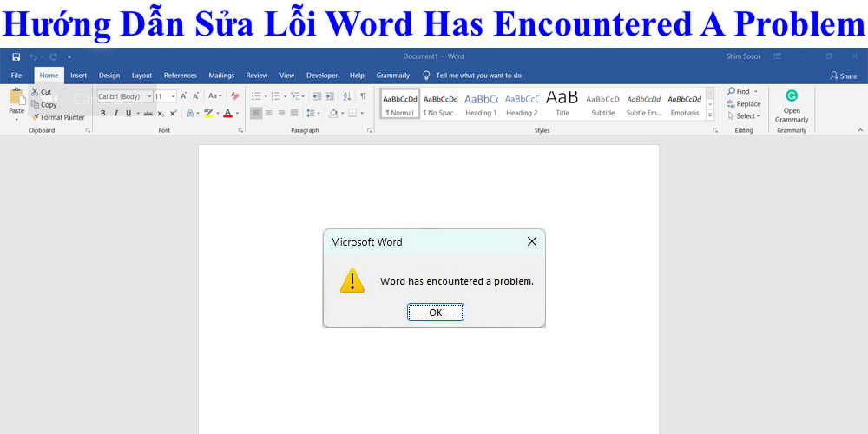This screenshot has height=434, width=868.
Task: Expand the Styles gallery More arrow
Action: (x=710, y=115)
